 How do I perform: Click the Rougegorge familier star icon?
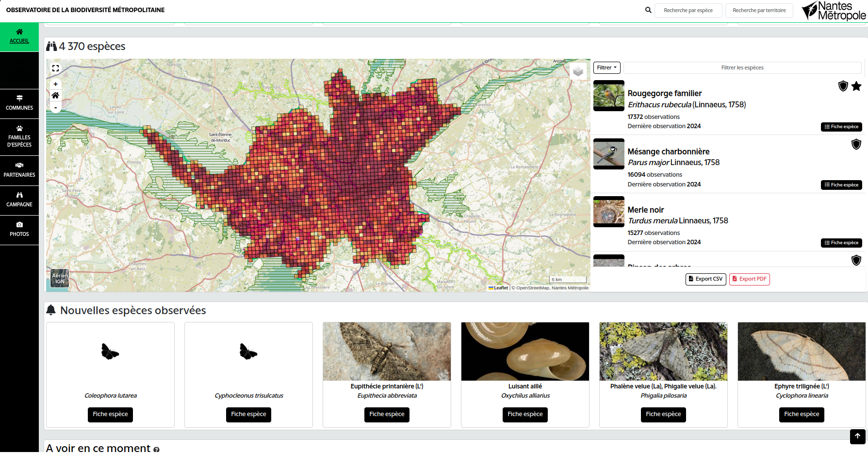pyautogui.click(x=856, y=86)
